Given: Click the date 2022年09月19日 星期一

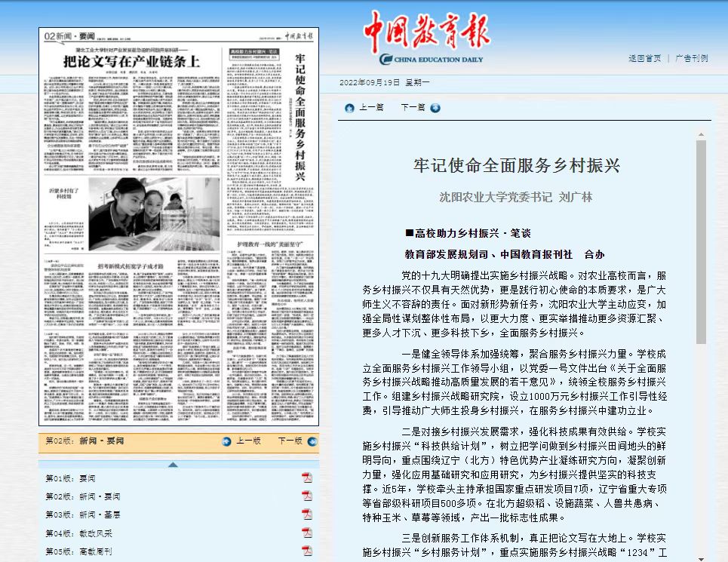Looking at the screenshot, I should (x=385, y=83).
